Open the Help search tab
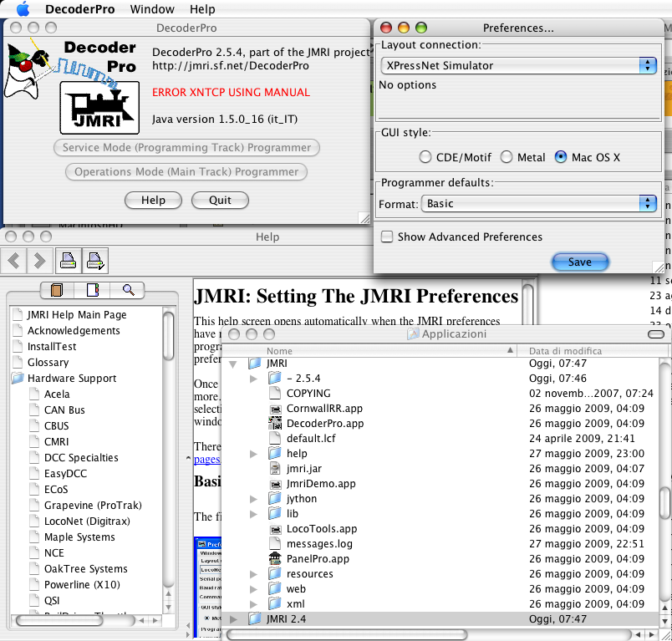 click(x=128, y=290)
